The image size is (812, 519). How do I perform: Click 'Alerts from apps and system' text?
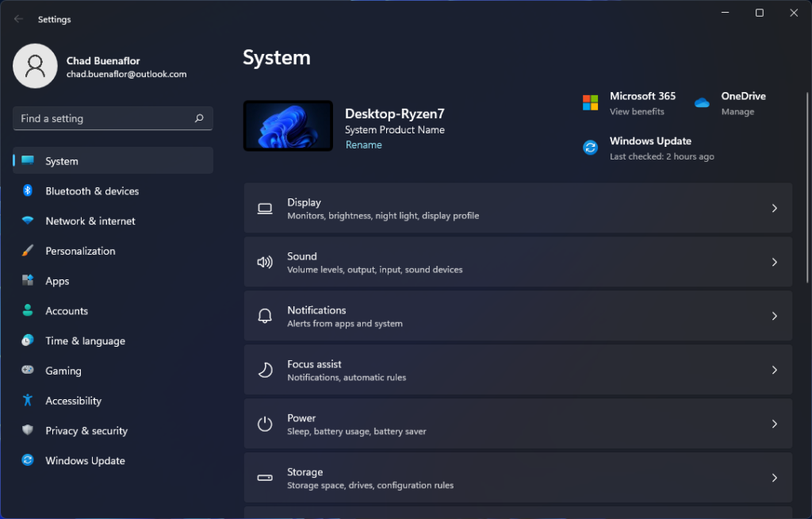point(345,324)
